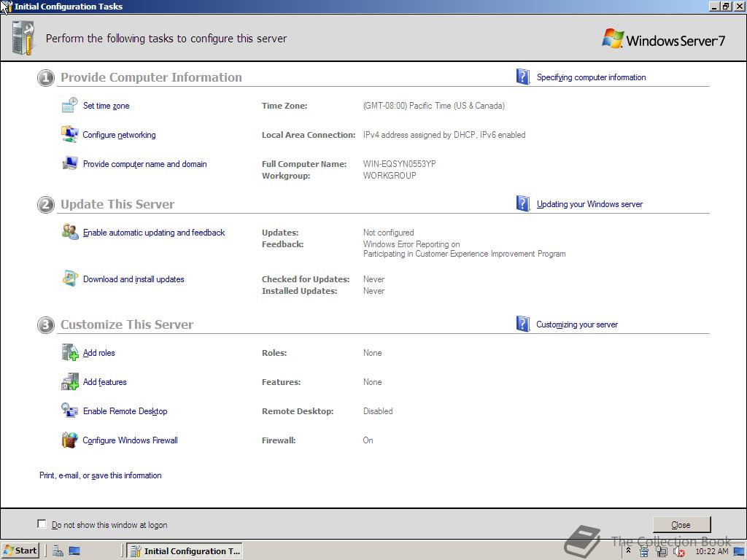Click the Remote Desktop Disabled value
This screenshot has width=747, height=560.
[x=378, y=411]
